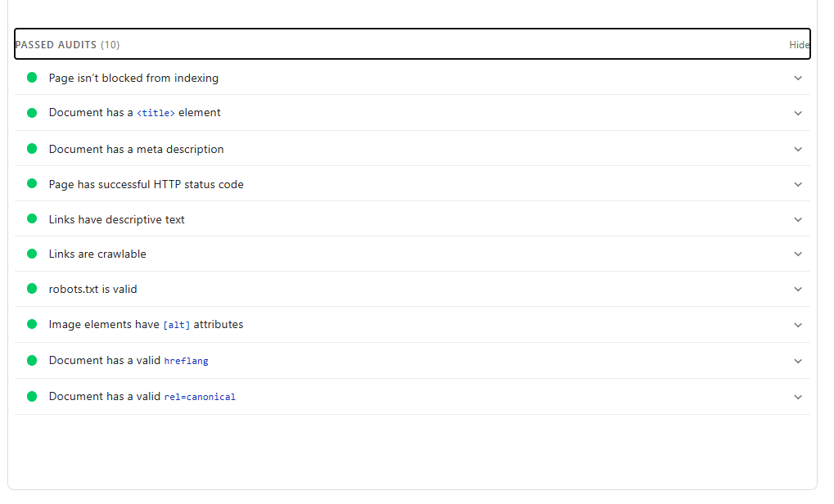Open 'Document has a <title> element' audit
This screenshot has width=834, height=504.
(134, 112)
